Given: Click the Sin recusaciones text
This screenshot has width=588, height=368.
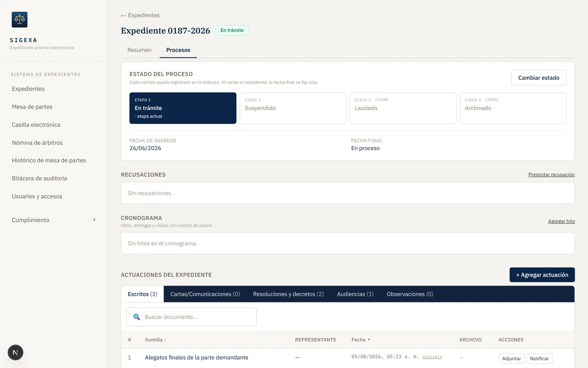Looking at the screenshot, I should tap(150, 193).
